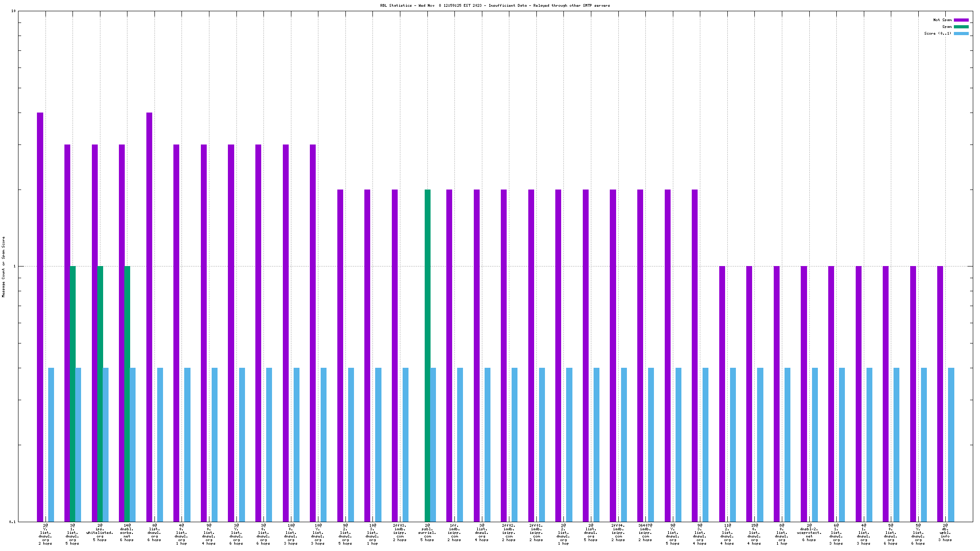Screen dimensions: 980x551
Task: Click the blue Score bar for db.wpbl.info
Action: click(x=951, y=445)
